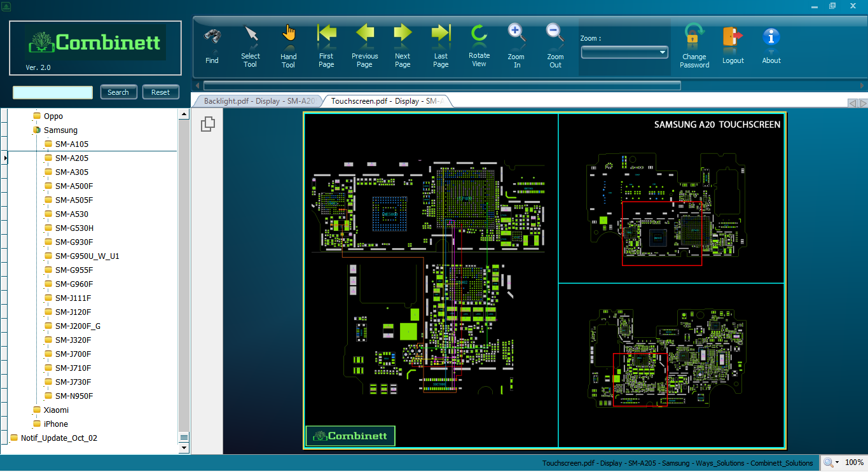Click the horizontal toolbar scrollbar thumb
The height and width of the screenshot is (472, 868).
442,85
